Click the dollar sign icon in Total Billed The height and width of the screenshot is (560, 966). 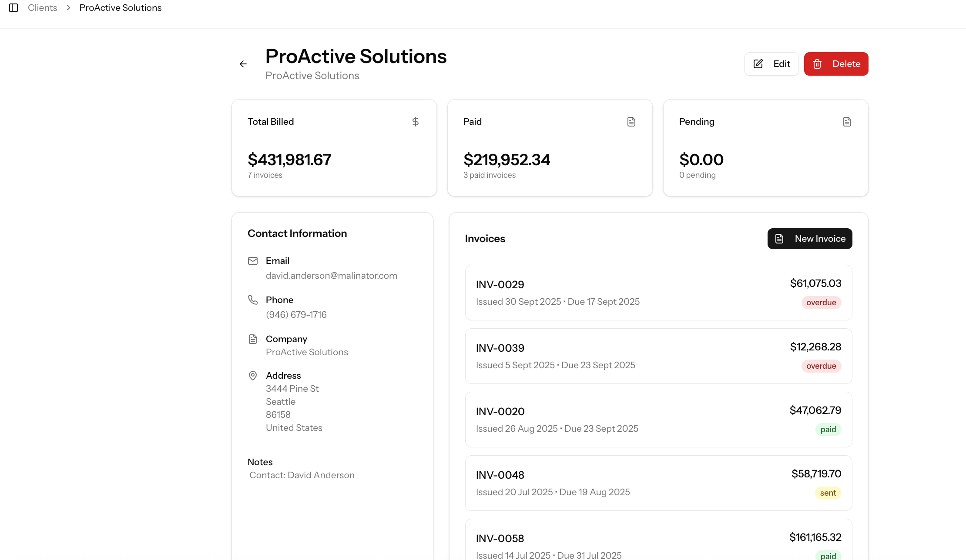tap(415, 122)
